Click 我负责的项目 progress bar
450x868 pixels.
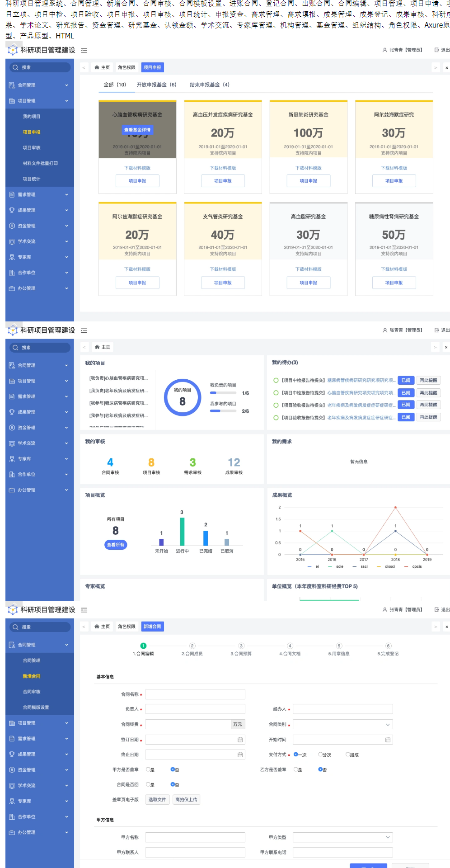coord(223,393)
